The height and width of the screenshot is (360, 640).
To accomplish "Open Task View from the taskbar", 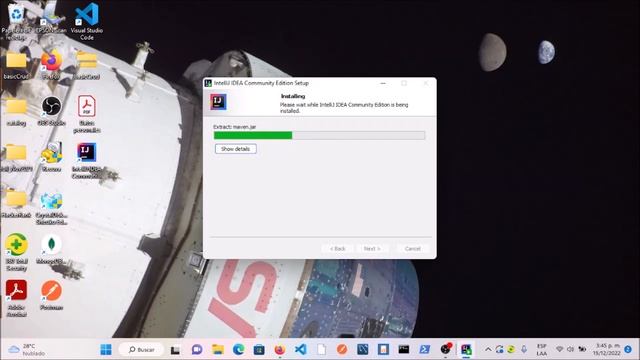I will pos(175,349).
